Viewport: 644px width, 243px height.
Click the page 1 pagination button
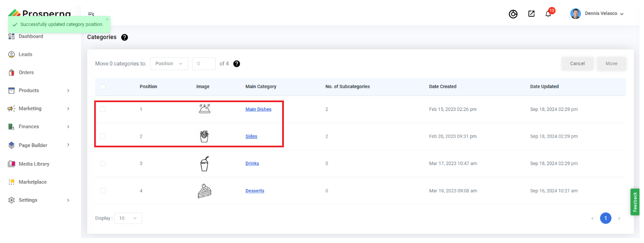click(606, 218)
